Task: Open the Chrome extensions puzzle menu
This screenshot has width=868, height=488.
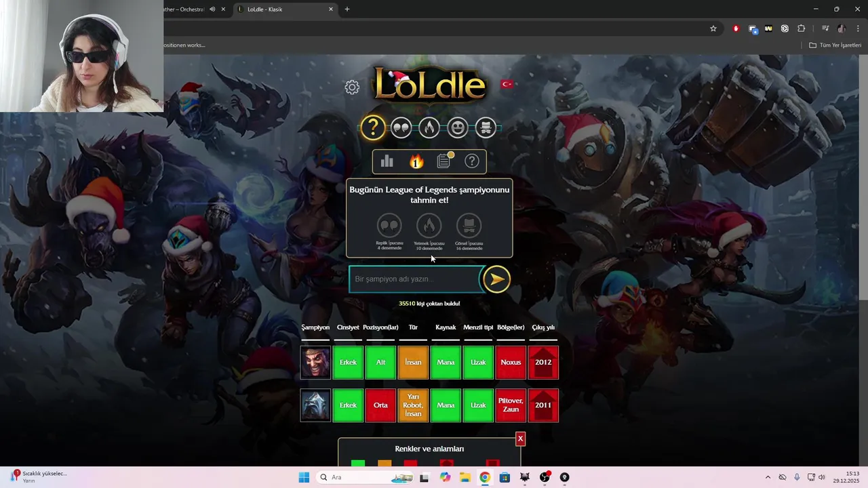Action: pyautogui.click(x=802, y=28)
